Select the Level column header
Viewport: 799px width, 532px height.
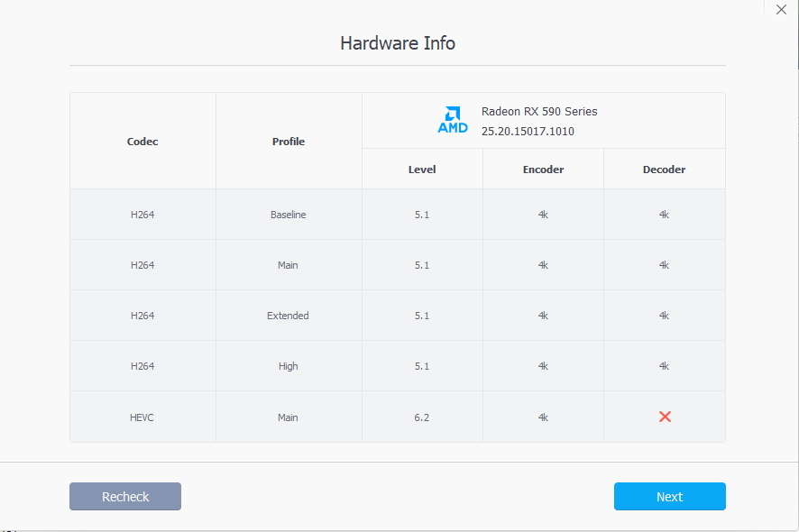[422, 170]
